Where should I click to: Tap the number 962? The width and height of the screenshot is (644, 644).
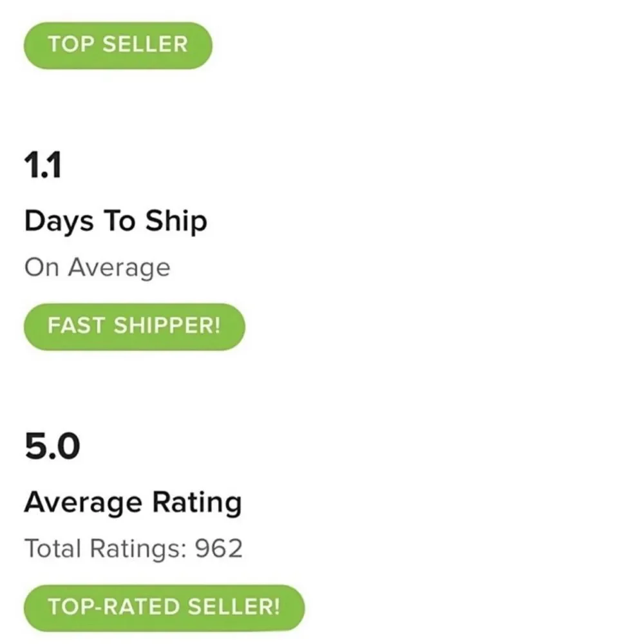coord(218,549)
